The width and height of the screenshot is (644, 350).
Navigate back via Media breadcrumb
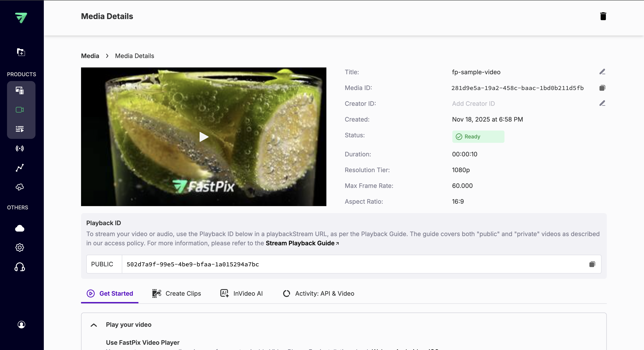point(90,55)
